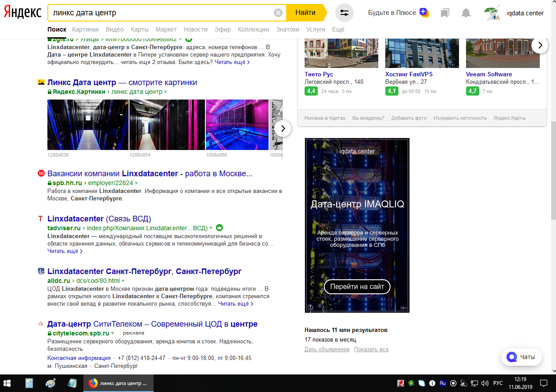Viewport: 556px width, 392px height.
Task: Expand Читать ещё under alldc result
Action: [x=236, y=303]
